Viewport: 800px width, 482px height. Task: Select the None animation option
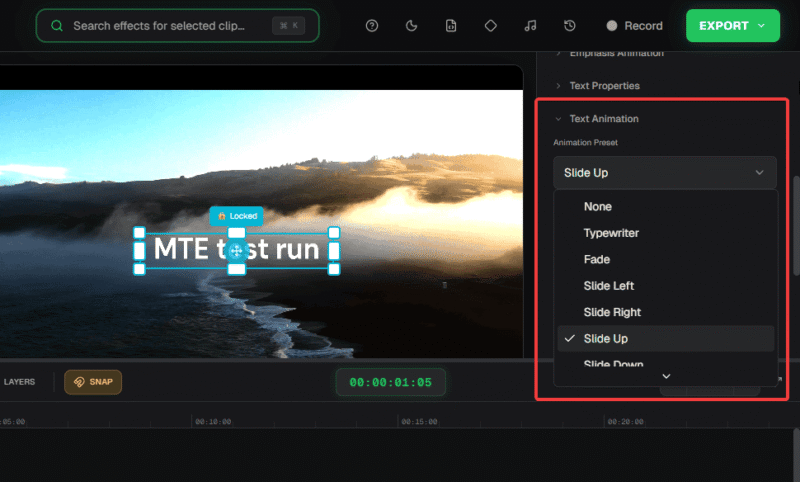(598, 207)
